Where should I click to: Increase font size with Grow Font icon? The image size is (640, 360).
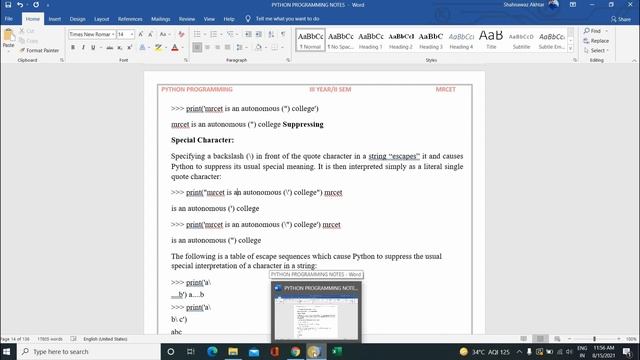(x=141, y=34)
